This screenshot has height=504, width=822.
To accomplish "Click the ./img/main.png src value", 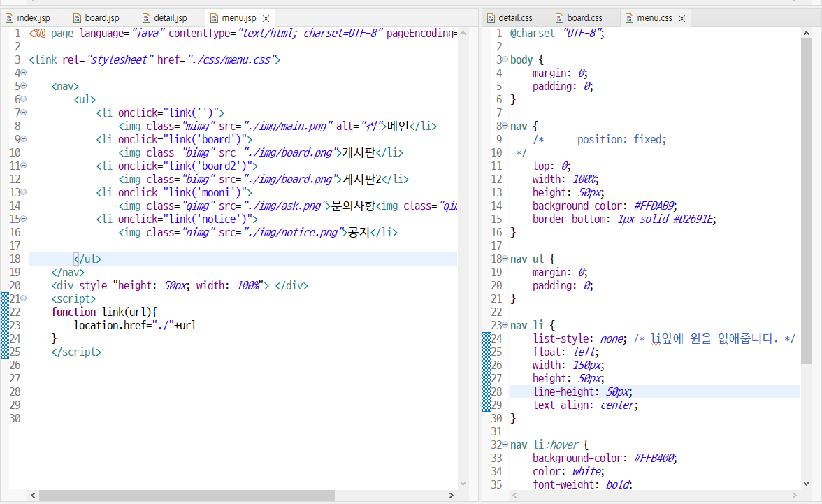I will point(288,126).
